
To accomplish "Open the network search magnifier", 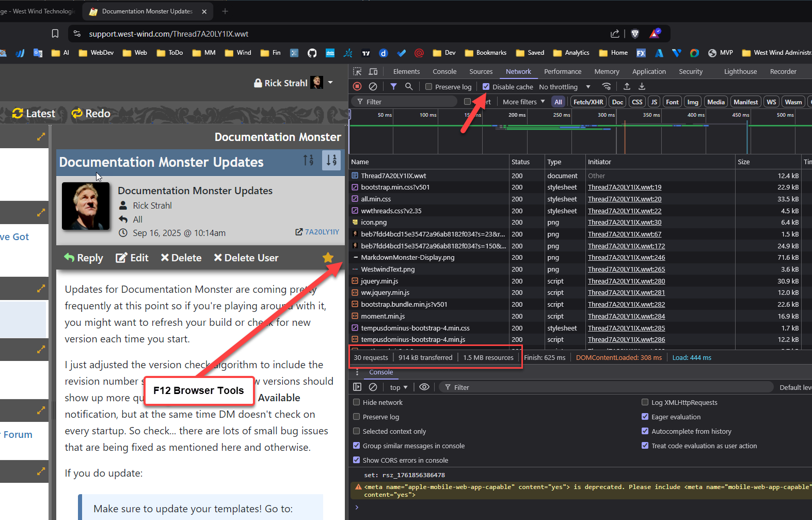I will pyautogui.click(x=409, y=87).
